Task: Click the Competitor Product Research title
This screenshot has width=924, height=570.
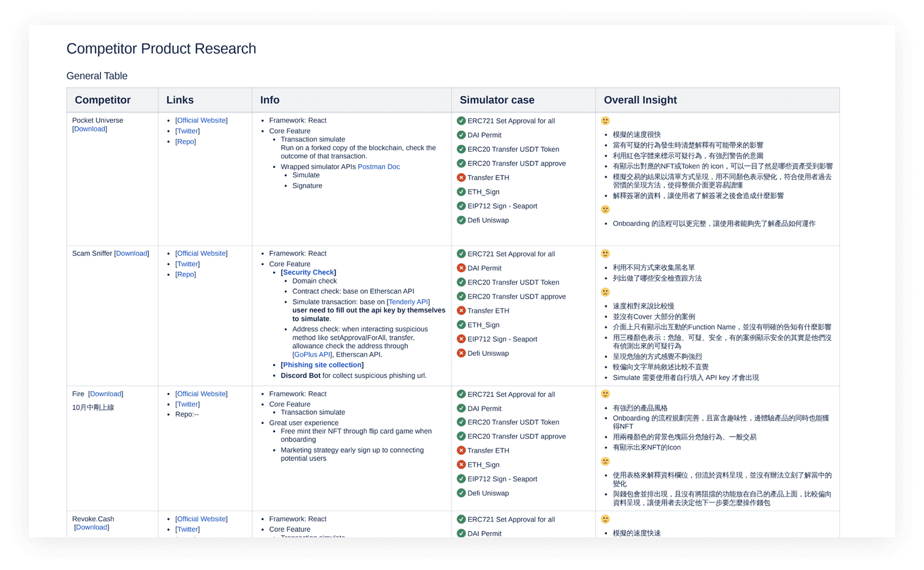Action: click(x=161, y=49)
